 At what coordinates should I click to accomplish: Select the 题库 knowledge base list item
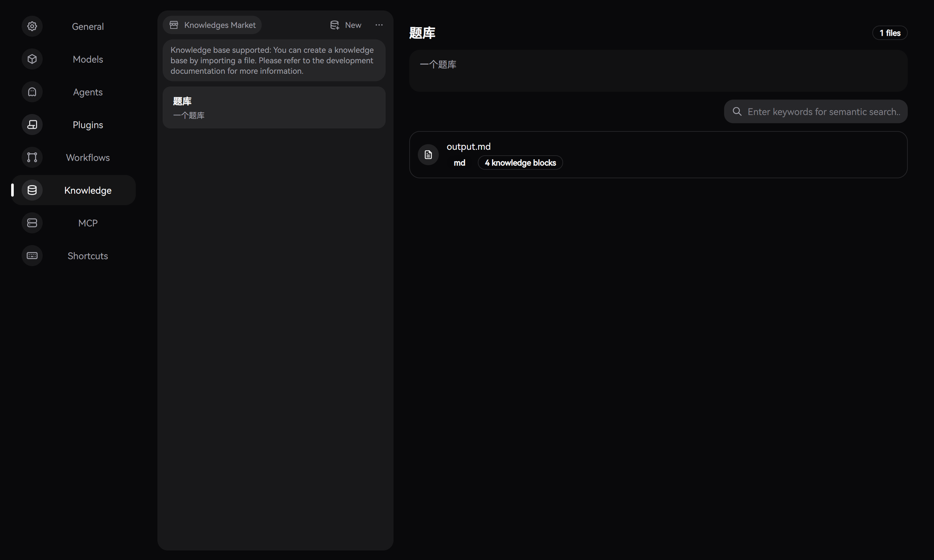tap(274, 107)
